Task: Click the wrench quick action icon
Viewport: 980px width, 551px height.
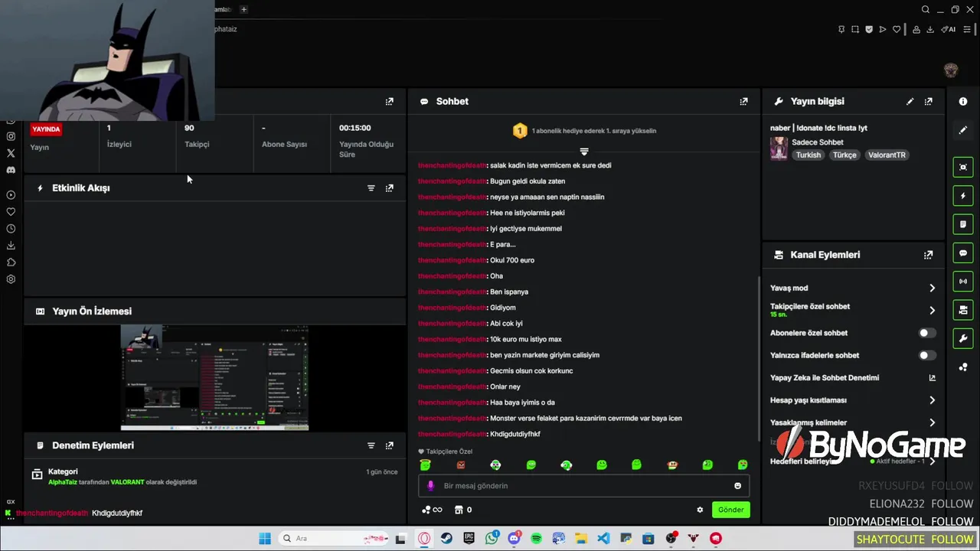Action: click(x=963, y=338)
